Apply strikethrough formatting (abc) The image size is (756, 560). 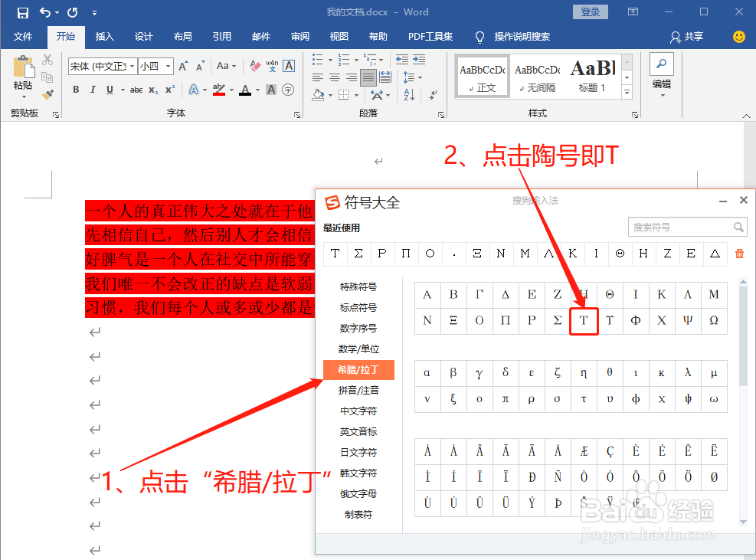pos(136,90)
